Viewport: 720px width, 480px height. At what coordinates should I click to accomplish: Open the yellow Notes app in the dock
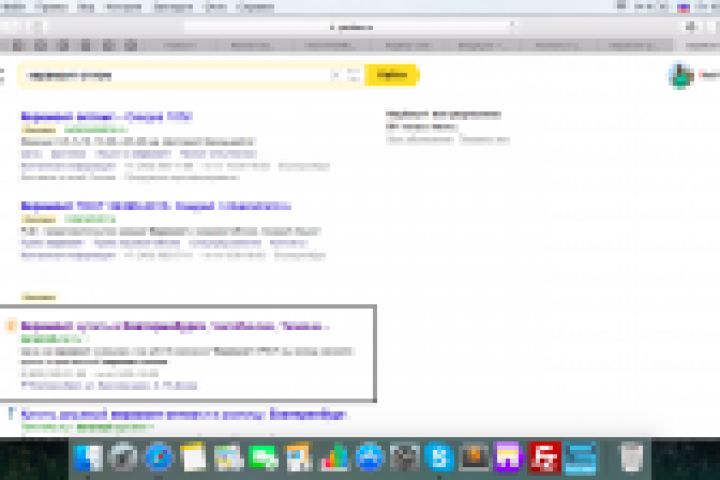[193, 457]
